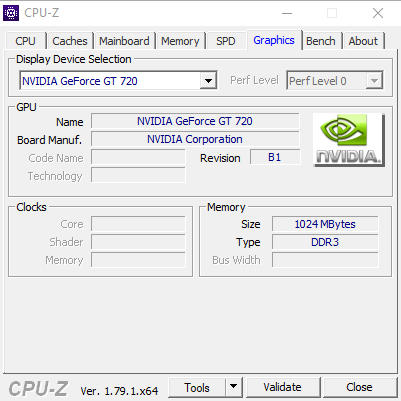This screenshot has width=401, height=401.
Task: Click the memory Size field showing 1024 MBytes
Action: pos(325,224)
